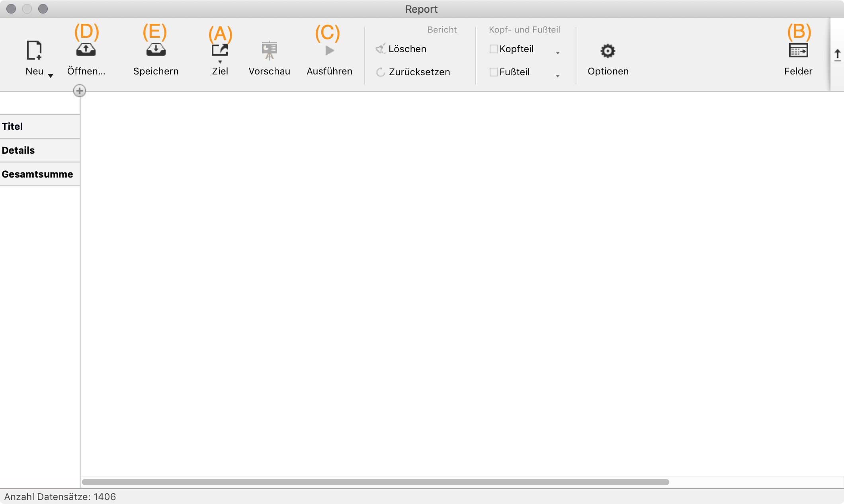Show the Felder fields panel
Image resolution: width=844 pixels, height=504 pixels.
click(798, 51)
